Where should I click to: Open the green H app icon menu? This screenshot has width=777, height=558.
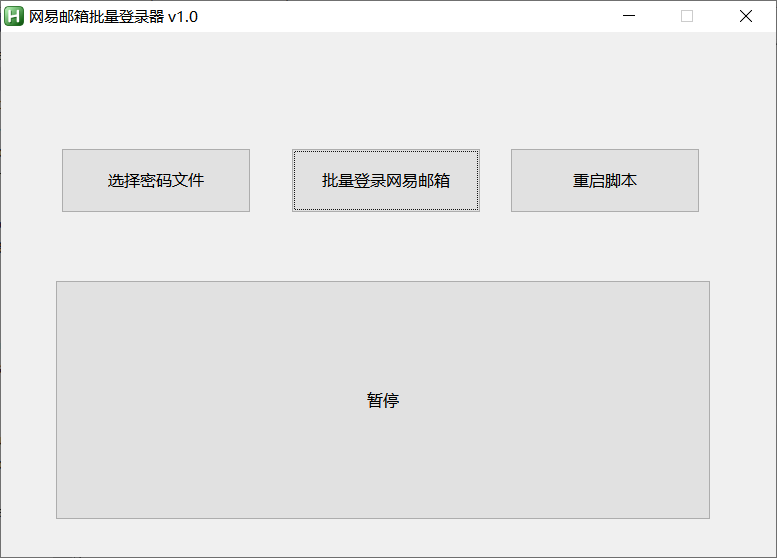14,16
